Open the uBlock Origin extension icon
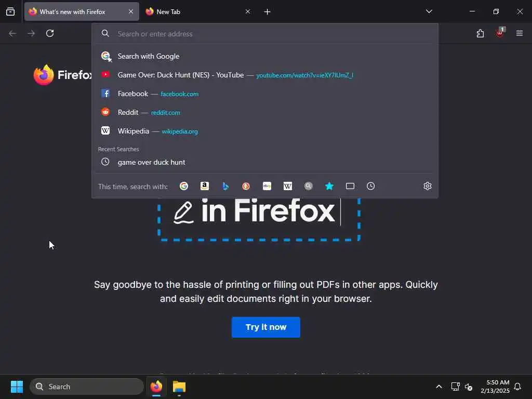The height and width of the screenshot is (399, 532). click(x=500, y=33)
